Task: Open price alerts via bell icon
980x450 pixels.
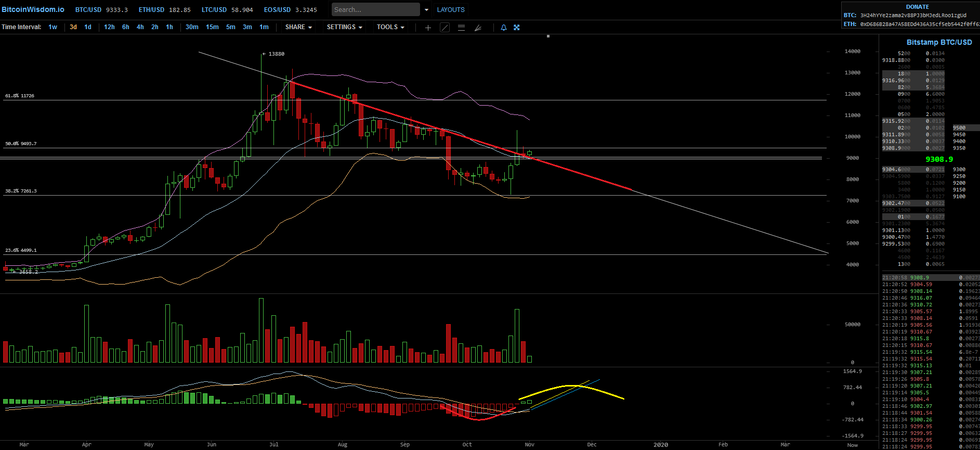Action: coord(503,28)
